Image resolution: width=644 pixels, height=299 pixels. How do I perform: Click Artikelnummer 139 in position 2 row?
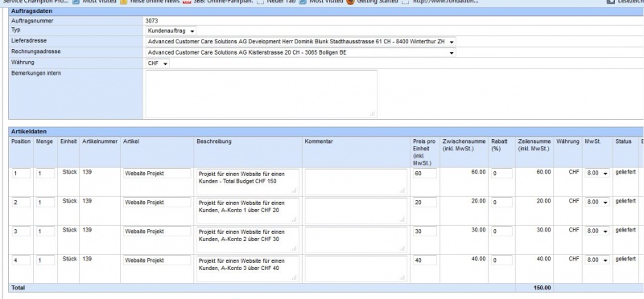tap(87, 201)
